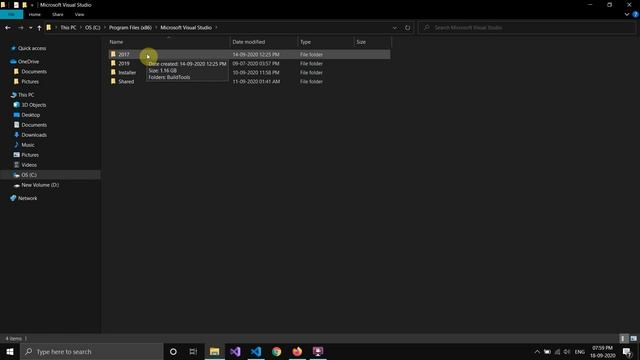The width and height of the screenshot is (640, 360).
Task: Launch Visual Studio Code from the taskbar
Action: point(256,351)
